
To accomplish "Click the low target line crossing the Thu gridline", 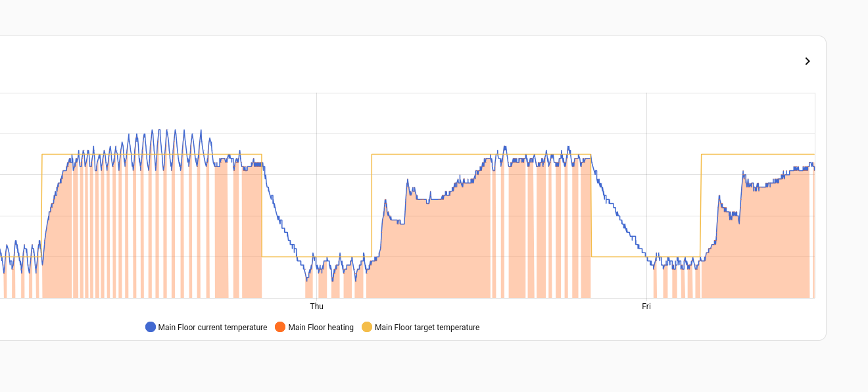I will tap(317, 257).
